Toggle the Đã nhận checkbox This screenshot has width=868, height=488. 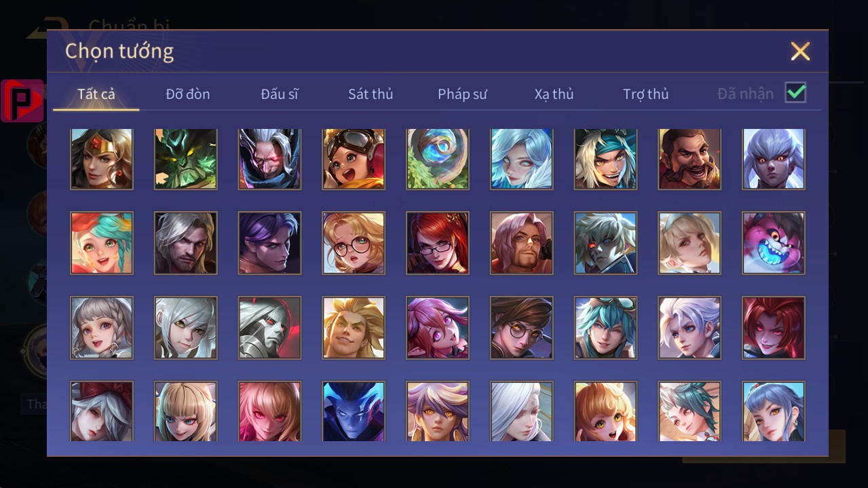pyautogui.click(x=795, y=93)
